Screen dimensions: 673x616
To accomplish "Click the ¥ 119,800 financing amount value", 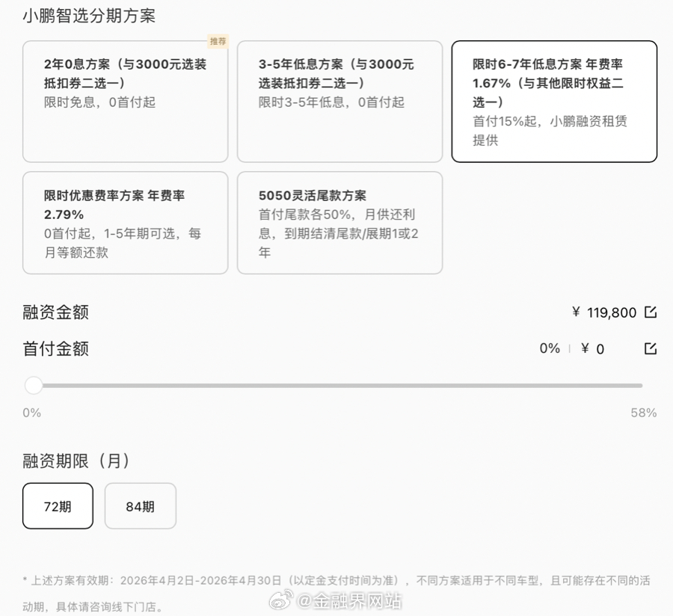I will [604, 312].
